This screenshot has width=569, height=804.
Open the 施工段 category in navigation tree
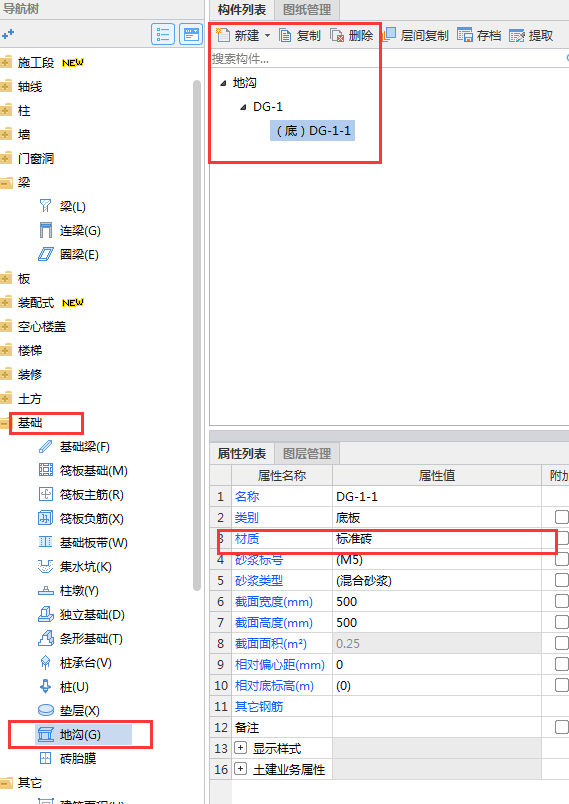pos(36,63)
